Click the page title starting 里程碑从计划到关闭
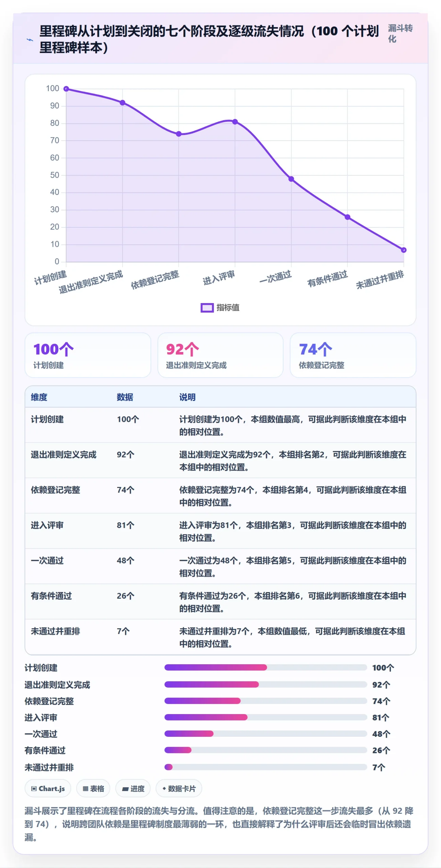This screenshot has width=441, height=868. click(x=209, y=39)
